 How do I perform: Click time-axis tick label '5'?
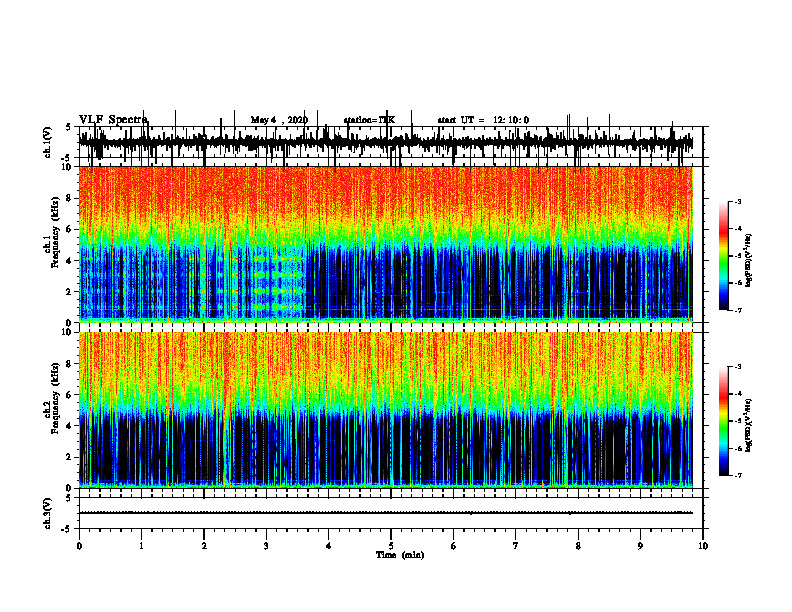[x=391, y=546]
